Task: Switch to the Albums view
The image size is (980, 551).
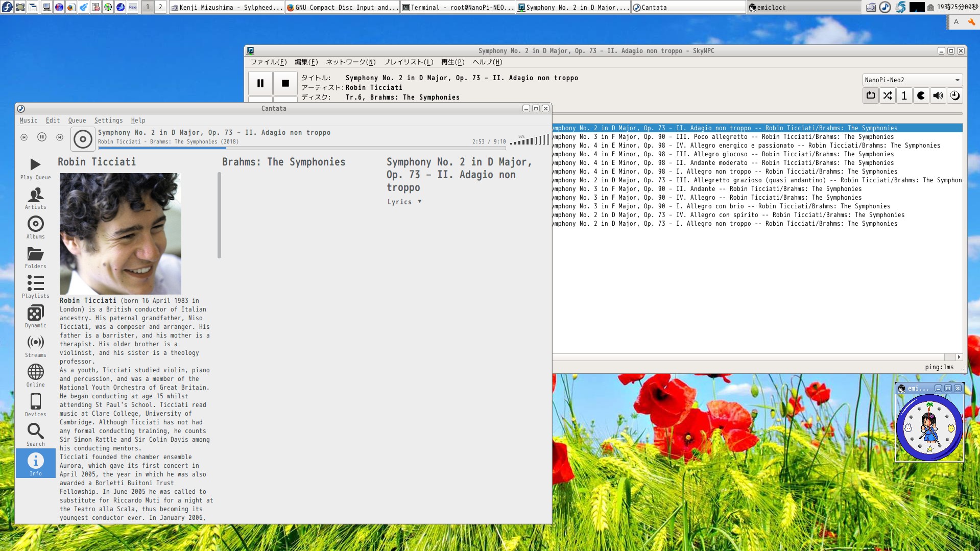Action: [x=35, y=228]
